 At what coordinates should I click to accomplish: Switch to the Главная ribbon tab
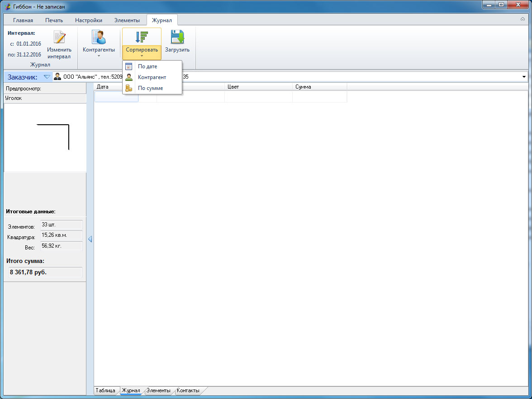tap(23, 20)
